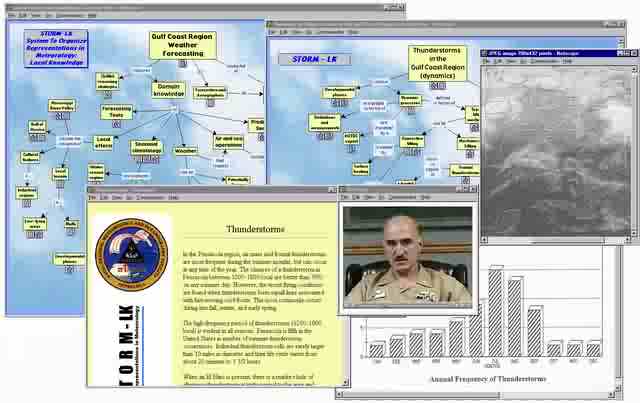Click resource icon below Gulf Coast Region Weather Forecasting node
The width and height of the screenshot is (640, 403).
click(x=183, y=64)
